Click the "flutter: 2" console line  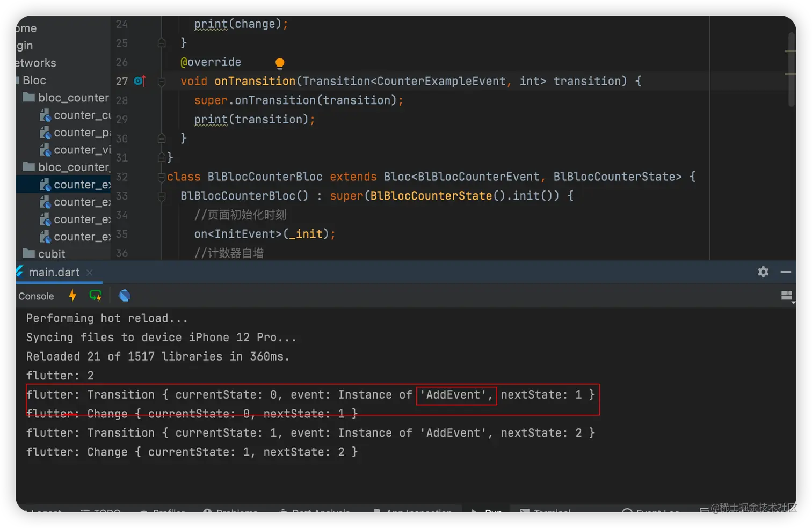click(60, 376)
